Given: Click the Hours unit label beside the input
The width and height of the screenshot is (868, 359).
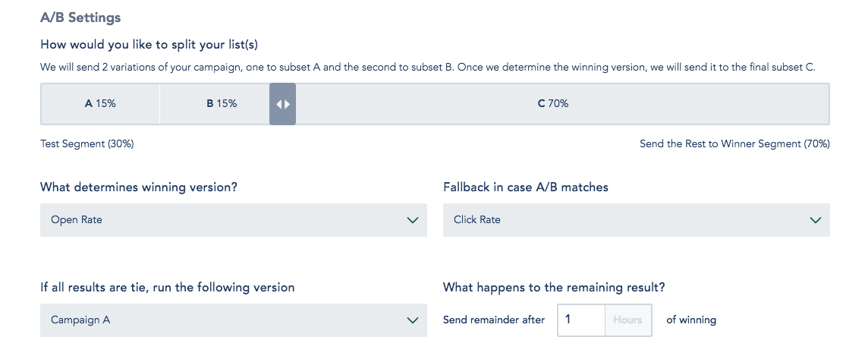Looking at the screenshot, I should [627, 320].
